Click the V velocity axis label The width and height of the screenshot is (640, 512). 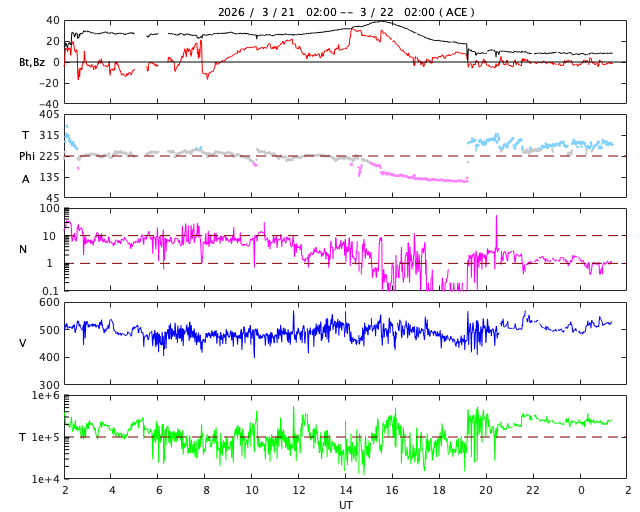[x=23, y=343]
